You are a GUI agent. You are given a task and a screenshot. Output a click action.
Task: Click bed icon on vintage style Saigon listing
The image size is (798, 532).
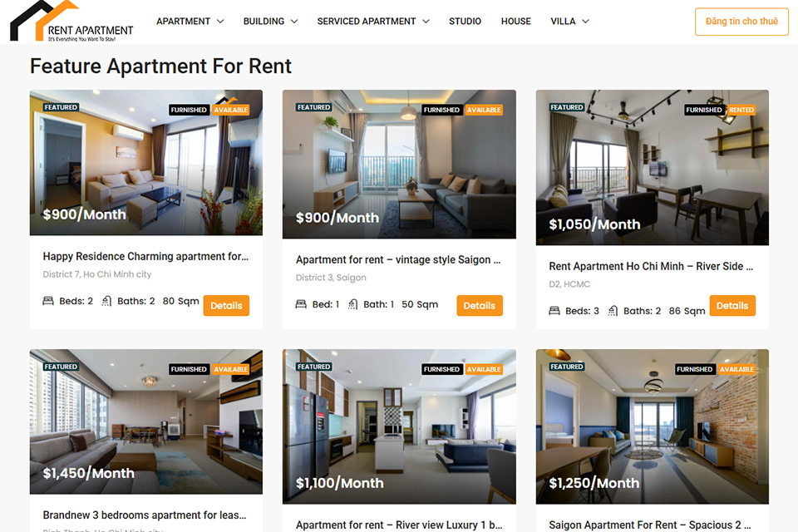(301, 304)
